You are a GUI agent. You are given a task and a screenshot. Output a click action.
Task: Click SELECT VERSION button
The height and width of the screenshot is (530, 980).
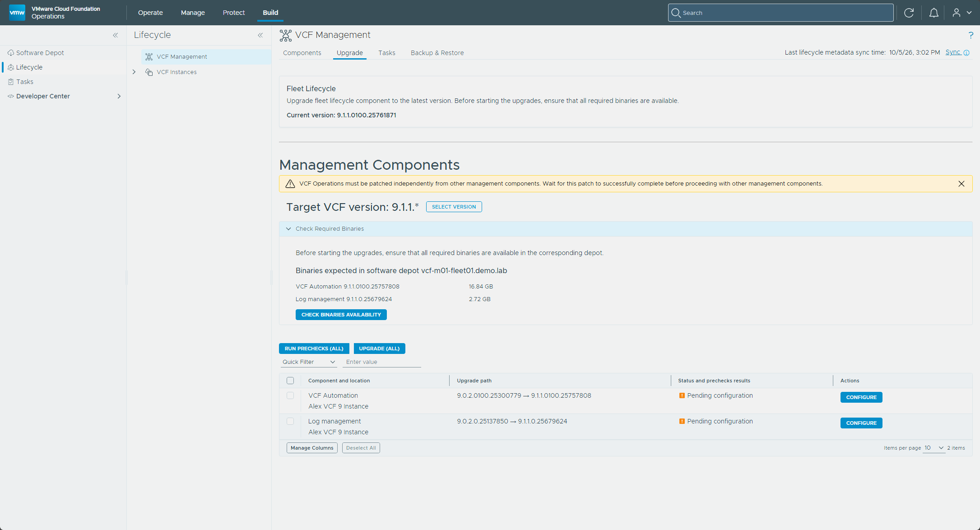[454, 207]
